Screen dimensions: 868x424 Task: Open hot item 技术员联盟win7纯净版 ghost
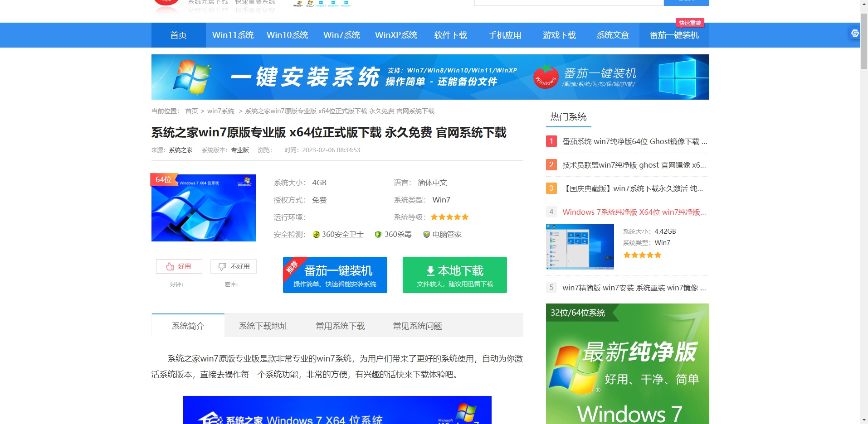(634, 165)
